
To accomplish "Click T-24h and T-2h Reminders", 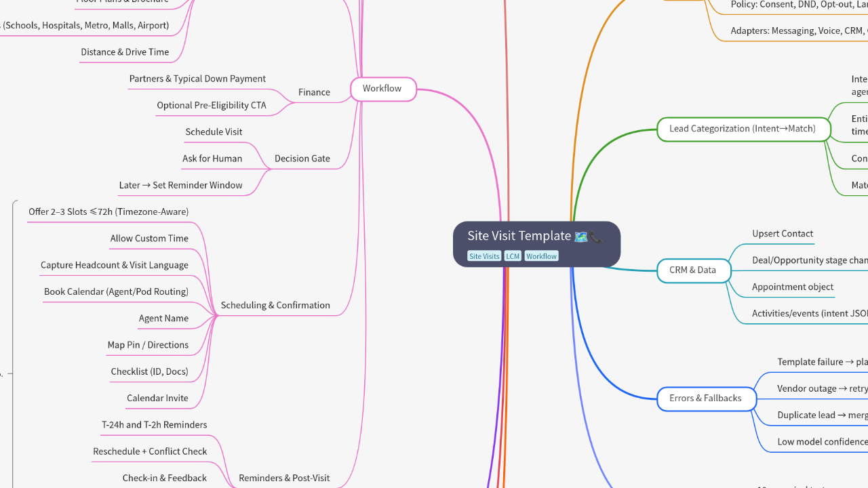I will point(155,424).
